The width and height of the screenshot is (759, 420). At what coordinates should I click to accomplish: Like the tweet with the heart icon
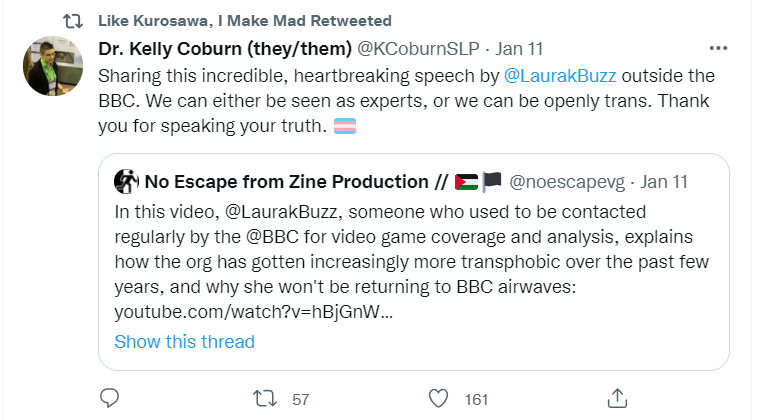(439, 398)
